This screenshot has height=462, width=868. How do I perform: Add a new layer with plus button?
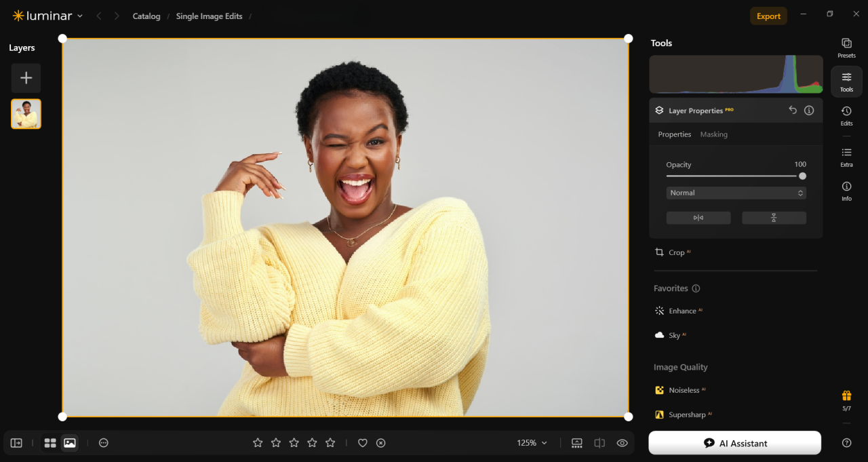(x=26, y=78)
